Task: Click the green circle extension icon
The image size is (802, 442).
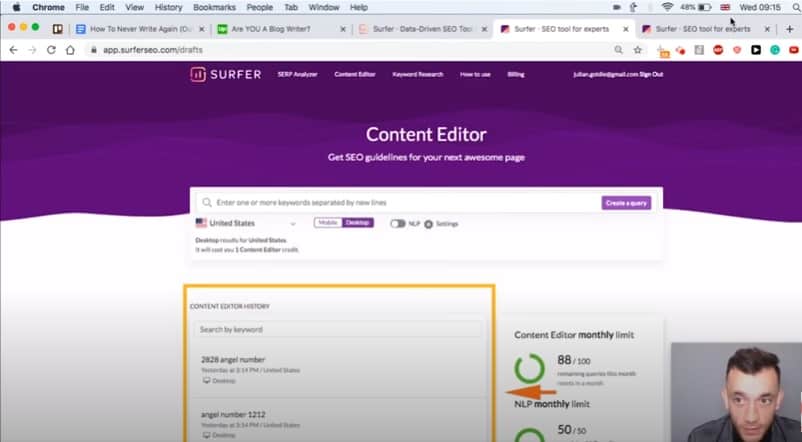Action: 775,50
